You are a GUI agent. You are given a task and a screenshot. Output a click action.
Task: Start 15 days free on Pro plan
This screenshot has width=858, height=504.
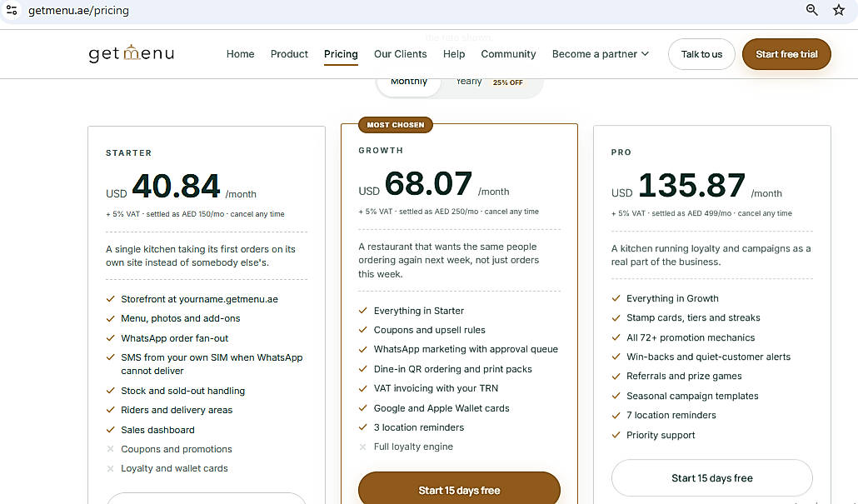[712, 477]
